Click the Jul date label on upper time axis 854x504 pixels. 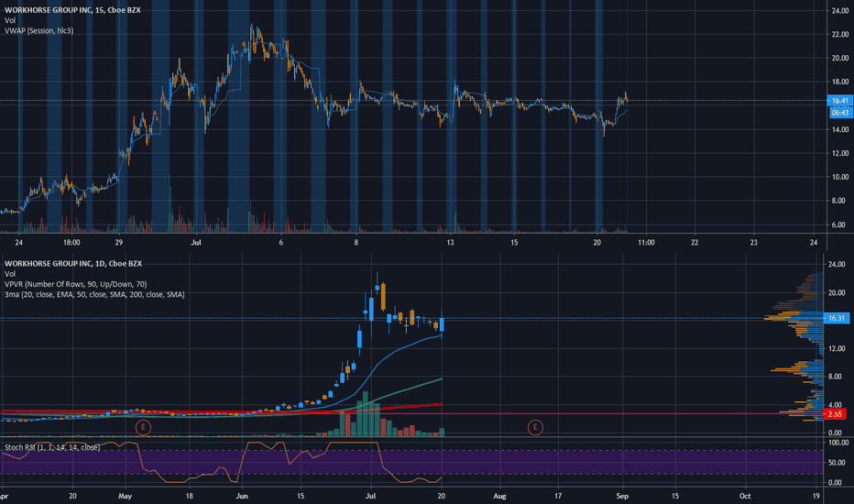tap(196, 243)
